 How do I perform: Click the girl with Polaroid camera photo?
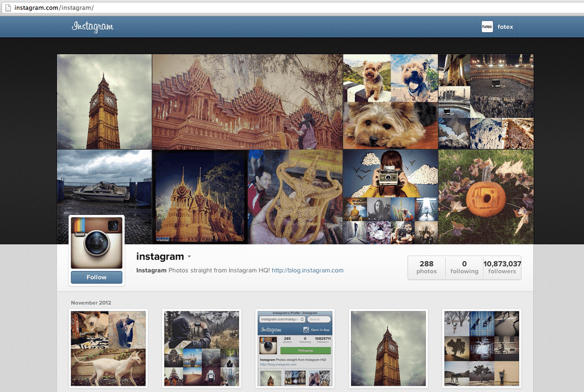click(390, 197)
